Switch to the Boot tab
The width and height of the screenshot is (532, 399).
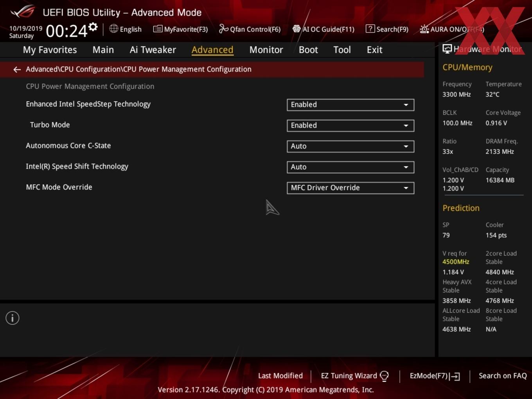click(308, 50)
